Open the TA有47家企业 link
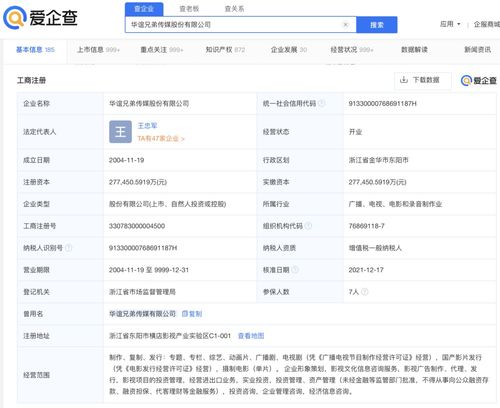This screenshot has width=500, height=408. (161, 139)
